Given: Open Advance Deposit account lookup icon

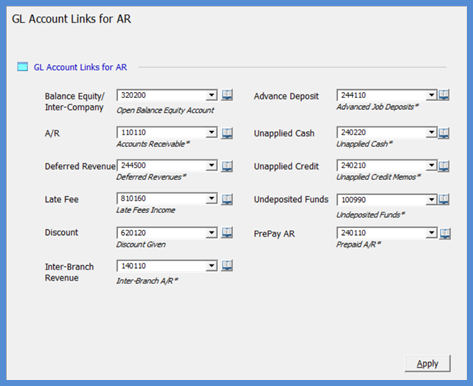Looking at the screenshot, I should tap(444, 95).
